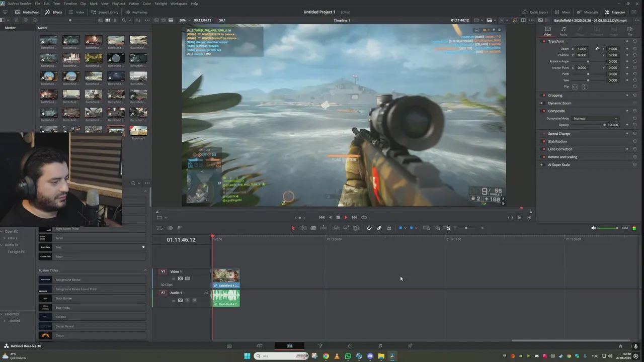Open the Trim menu
The width and height of the screenshot is (644, 362).
click(x=56, y=4)
